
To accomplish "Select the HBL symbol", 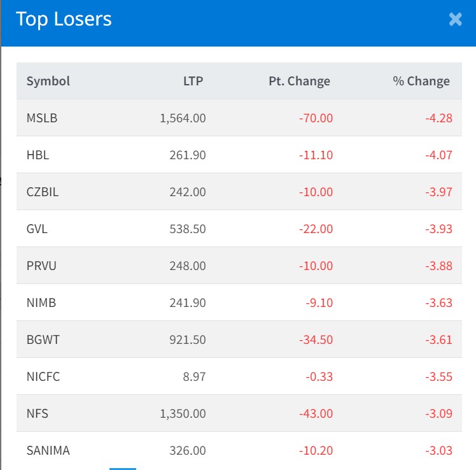I will [x=38, y=155].
